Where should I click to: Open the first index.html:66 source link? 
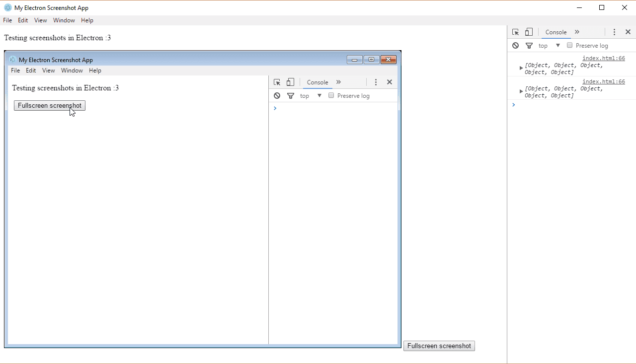(x=603, y=59)
